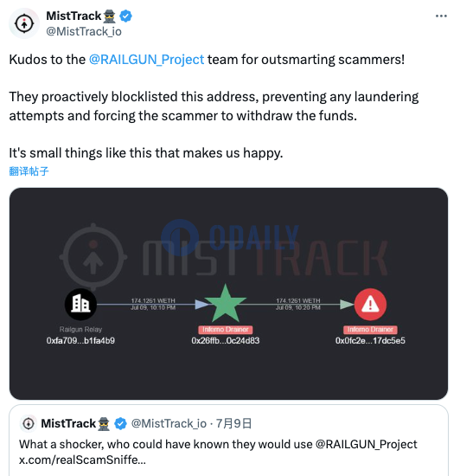
Task: Click the first 174.1261 WETH transfer arrow label
Action: pos(153,304)
